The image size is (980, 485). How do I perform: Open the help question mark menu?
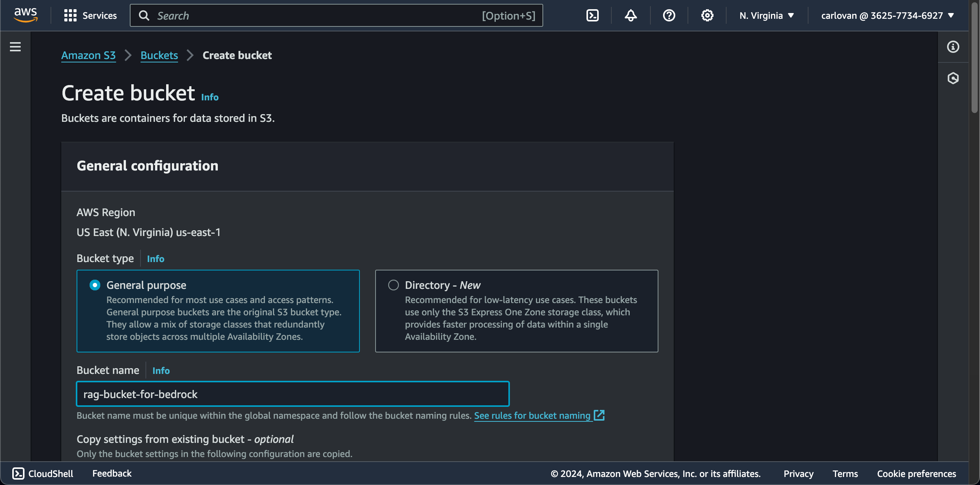669,15
